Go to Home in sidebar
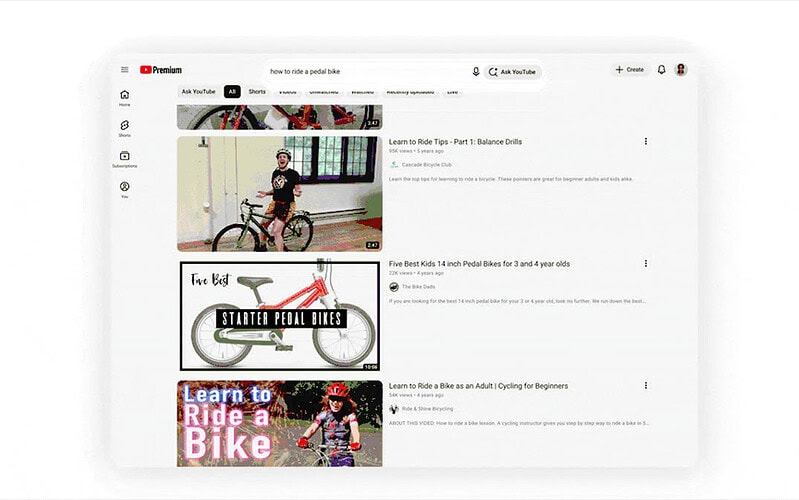799x500 pixels. tap(124, 98)
